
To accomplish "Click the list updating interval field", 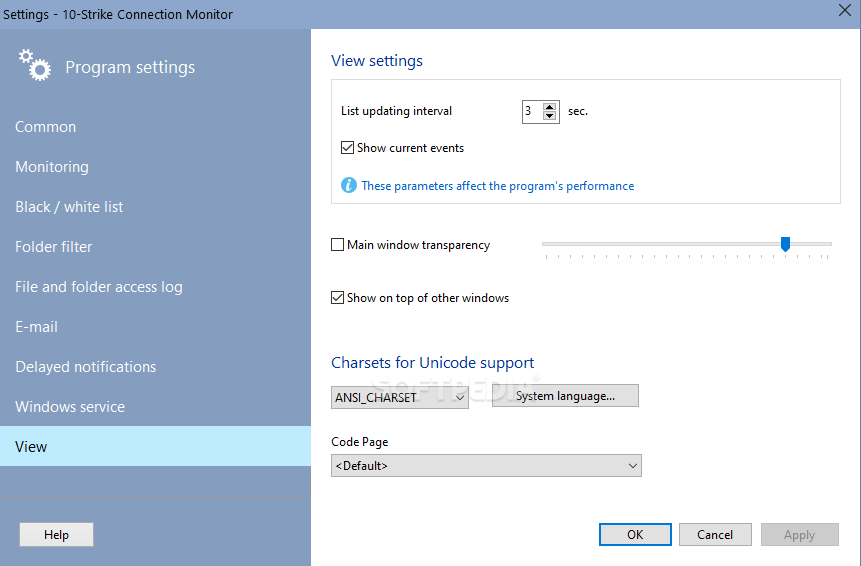I will [532, 111].
